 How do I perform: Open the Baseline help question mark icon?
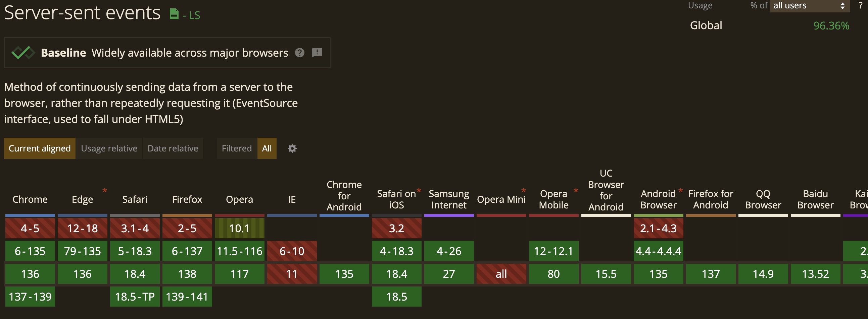coord(299,53)
